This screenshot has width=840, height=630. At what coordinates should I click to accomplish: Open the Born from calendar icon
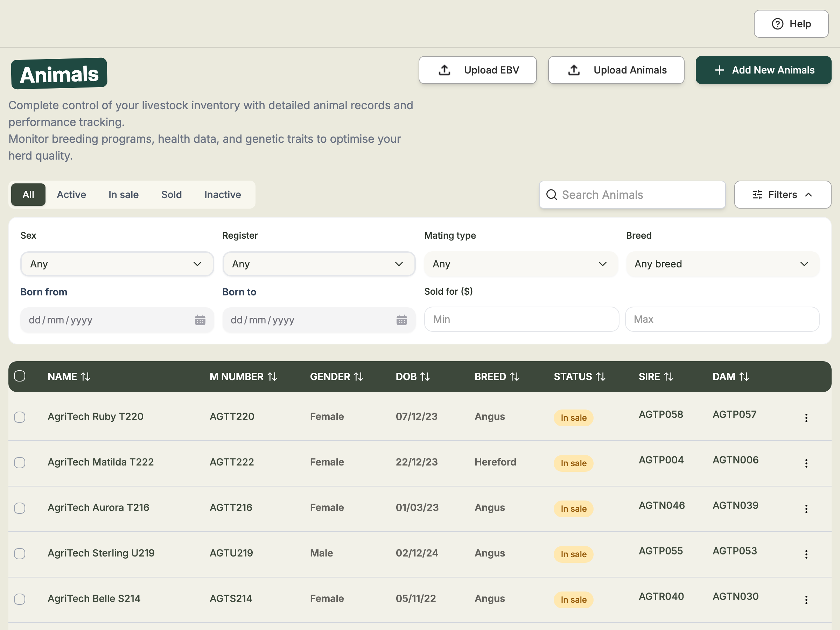click(200, 320)
